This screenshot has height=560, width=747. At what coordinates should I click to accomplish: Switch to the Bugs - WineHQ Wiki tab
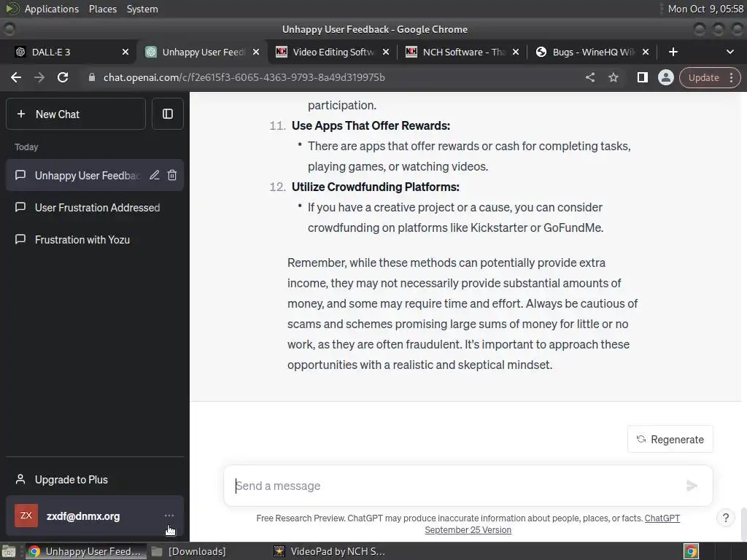pyautogui.click(x=593, y=52)
